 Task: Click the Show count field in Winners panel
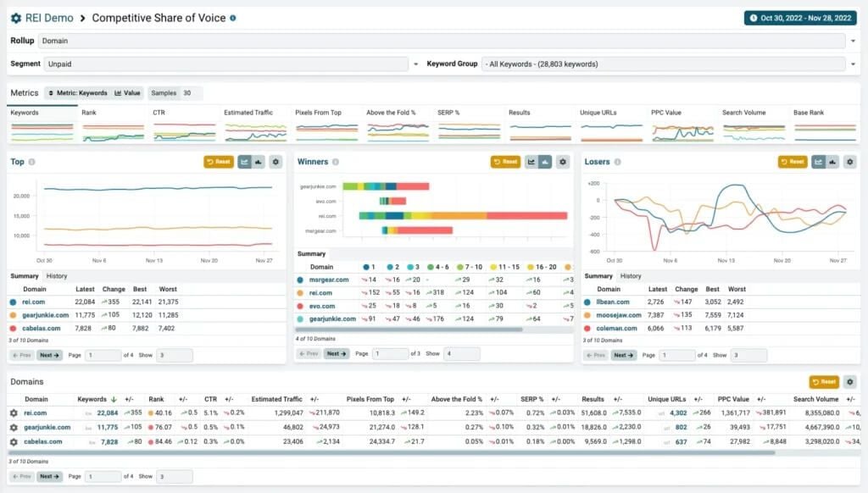[461, 353]
